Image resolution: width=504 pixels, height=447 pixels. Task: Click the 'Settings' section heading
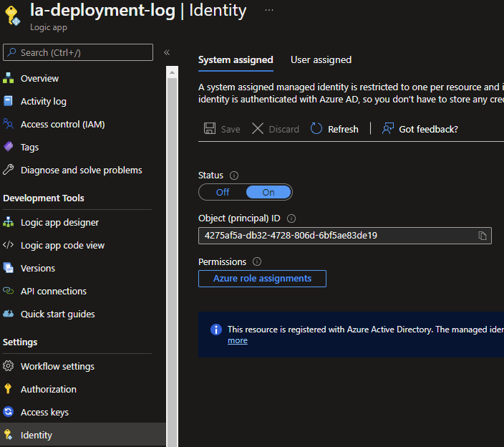[20, 342]
